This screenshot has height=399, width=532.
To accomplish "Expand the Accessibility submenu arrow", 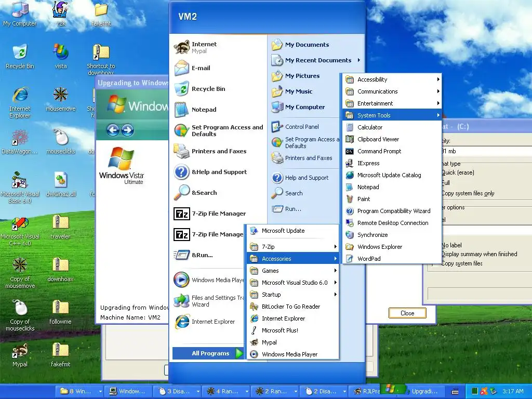I will (x=438, y=79).
